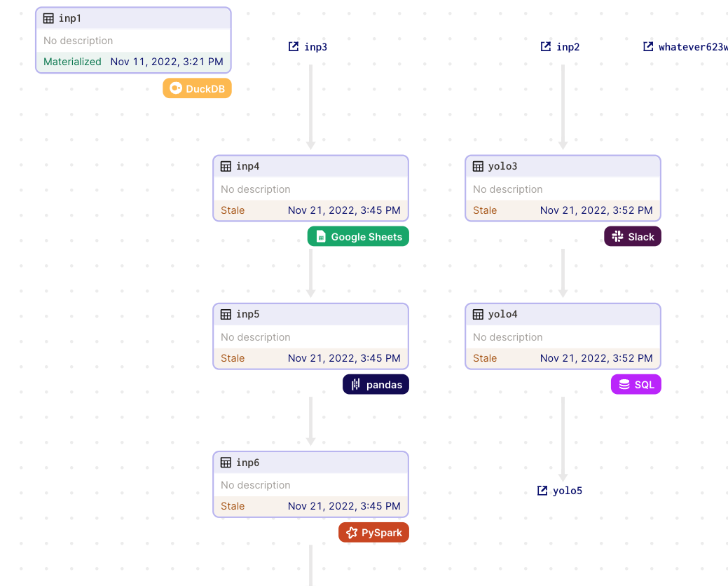This screenshot has width=728, height=586.
Task: Select the inp5 node header
Action: click(x=310, y=314)
